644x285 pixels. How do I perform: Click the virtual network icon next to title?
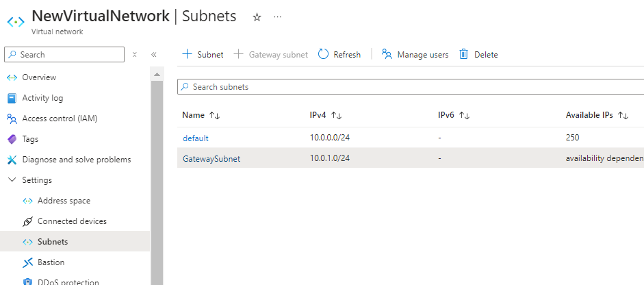coord(16,22)
